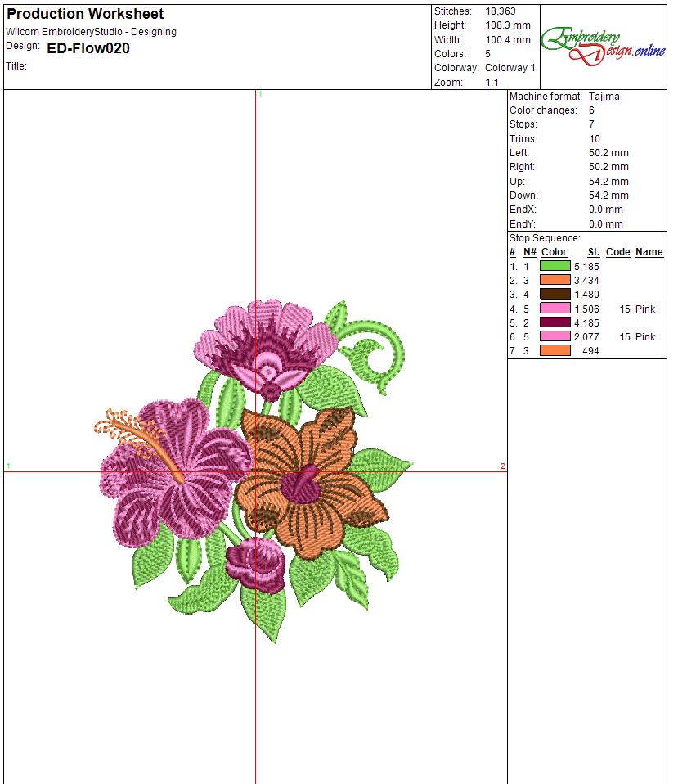
Task: Select the ED-Flow020 design name
Action: pyautogui.click(x=88, y=48)
